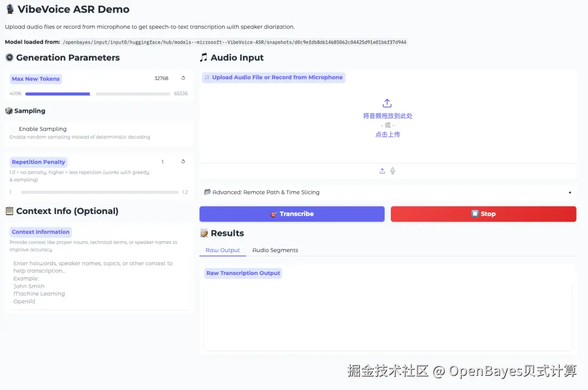Select the microphone recording icon below the audio area
The width and height of the screenshot is (588, 390).
[393, 170]
